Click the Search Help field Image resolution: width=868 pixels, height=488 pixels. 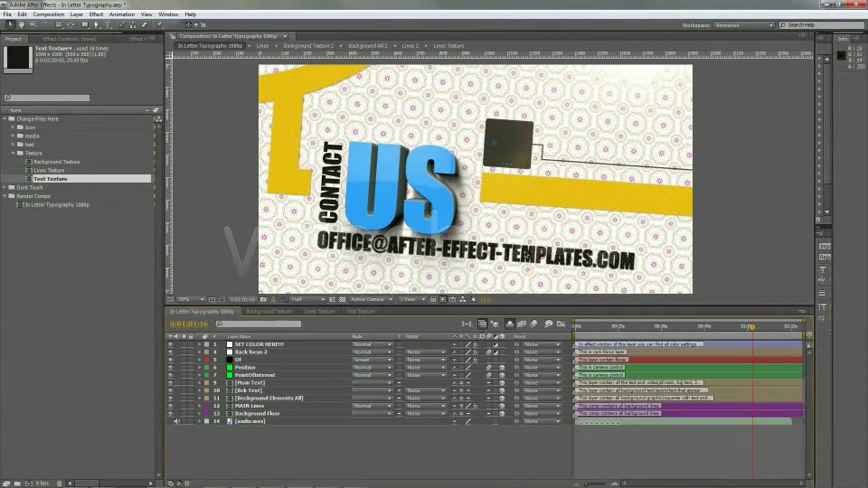point(821,25)
